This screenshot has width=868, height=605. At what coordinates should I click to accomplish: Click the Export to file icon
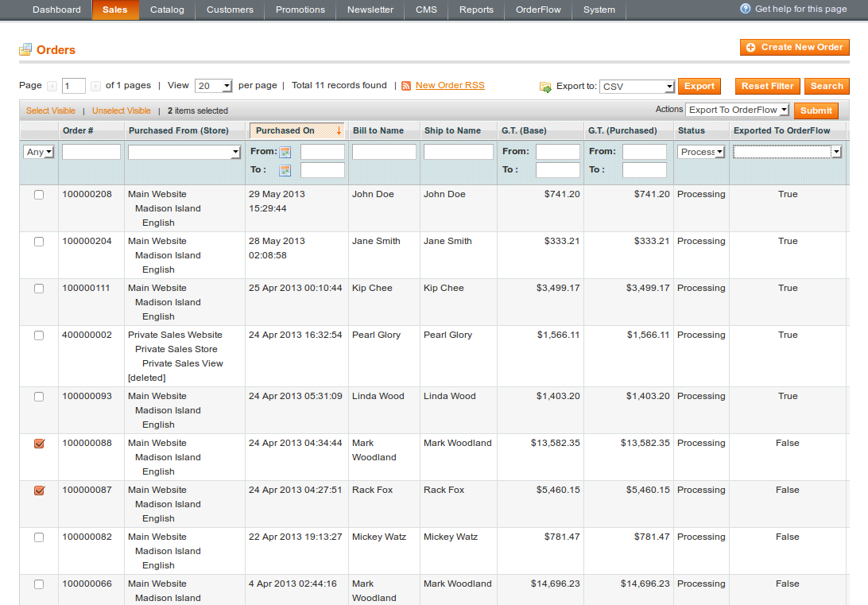coord(545,85)
